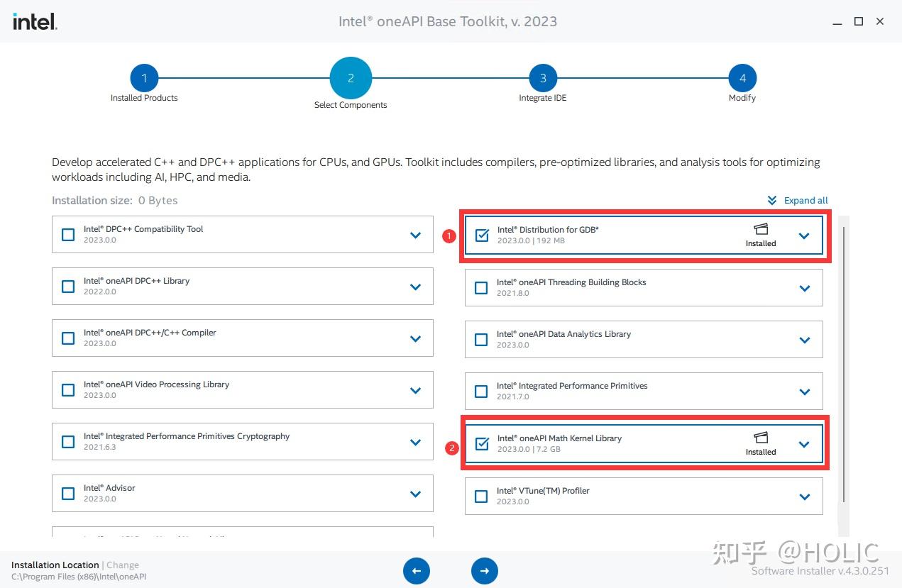Go to step 1 Installed Products
The height and width of the screenshot is (588, 902).
tap(144, 78)
